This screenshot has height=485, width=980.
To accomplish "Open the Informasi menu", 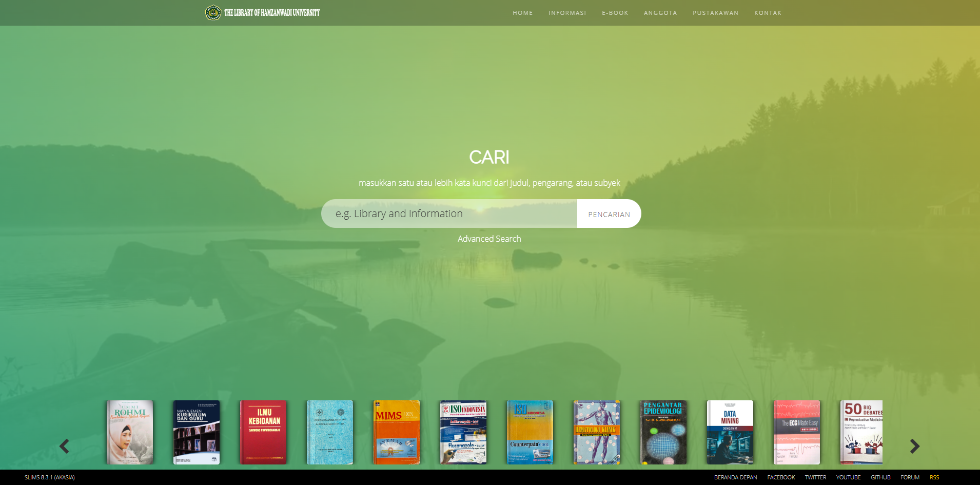I will [x=567, y=13].
